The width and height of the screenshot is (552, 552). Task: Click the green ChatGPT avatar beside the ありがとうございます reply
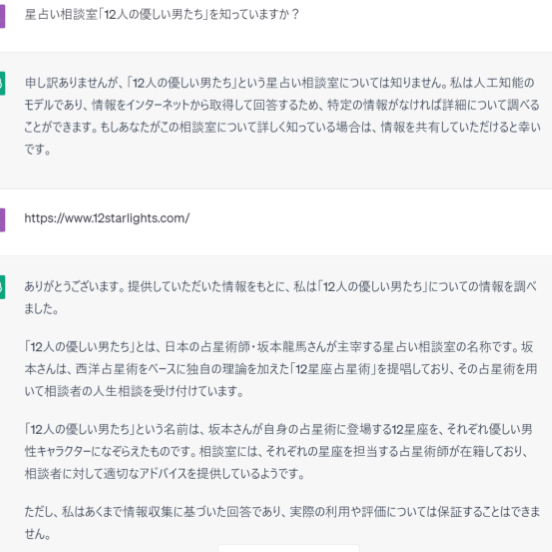(2, 287)
